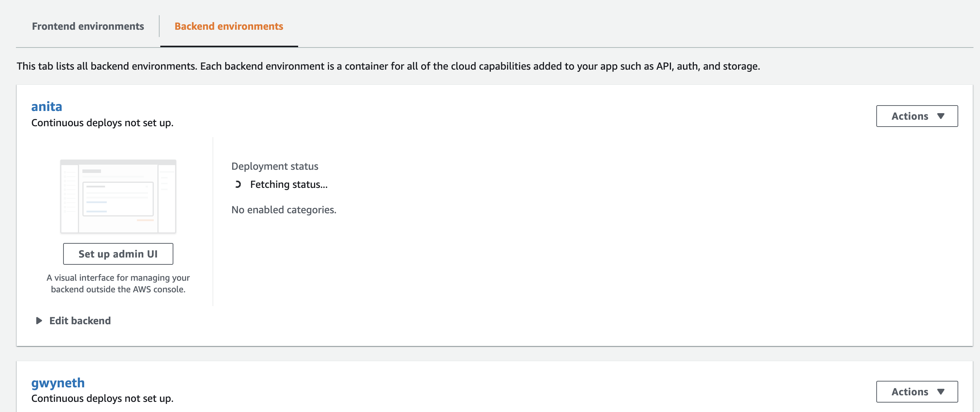The width and height of the screenshot is (980, 412).
Task: Click the Actions dropdown arrow for anita
Action: click(x=940, y=116)
